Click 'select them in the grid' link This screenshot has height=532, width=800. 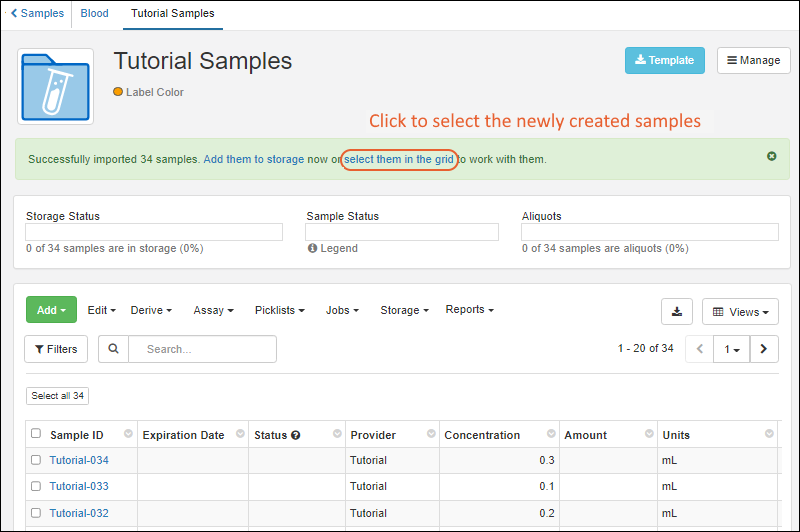(400, 159)
